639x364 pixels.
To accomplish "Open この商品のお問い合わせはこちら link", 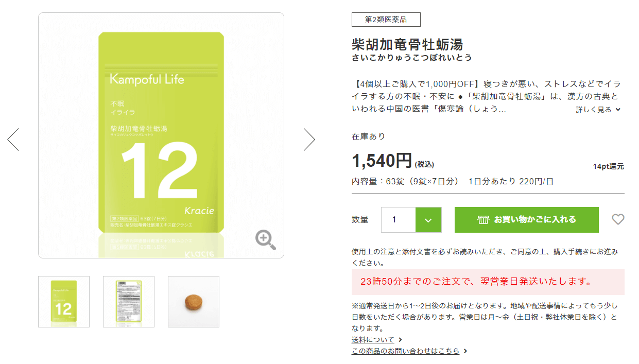I will (x=406, y=351).
